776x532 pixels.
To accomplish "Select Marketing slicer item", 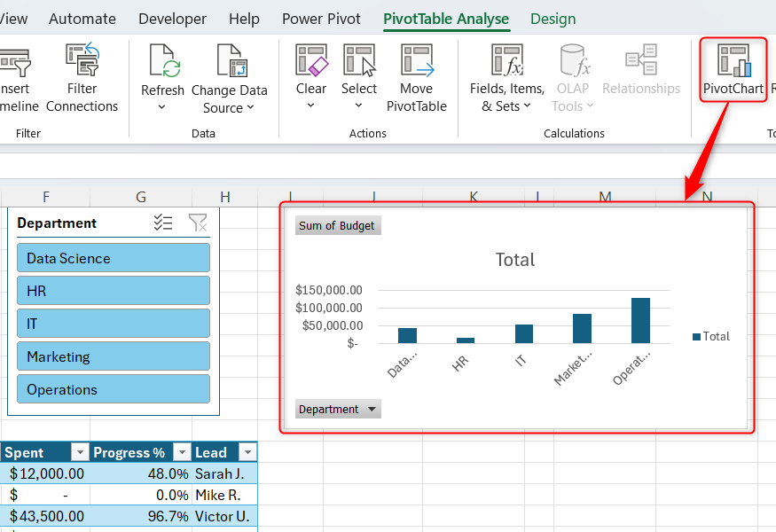I will tap(114, 356).
